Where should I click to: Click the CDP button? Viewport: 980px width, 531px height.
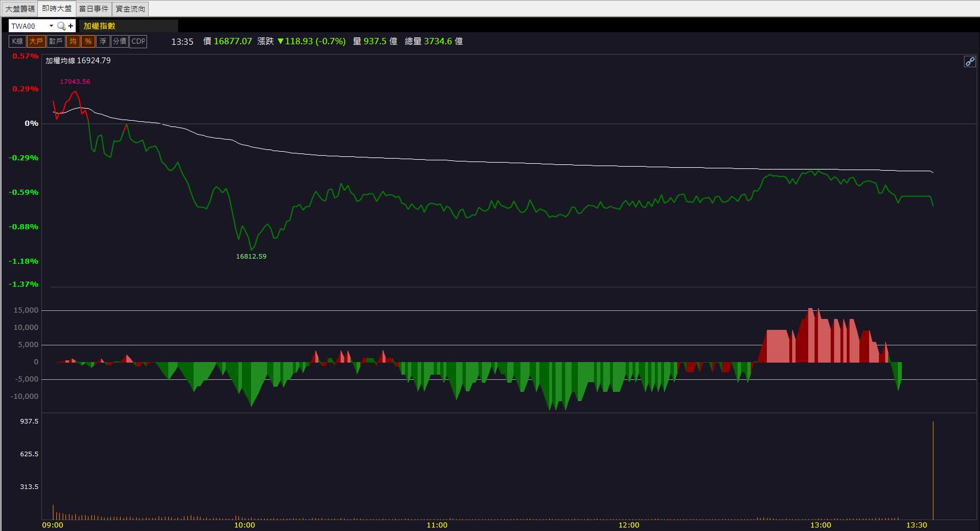[x=138, y=41]
